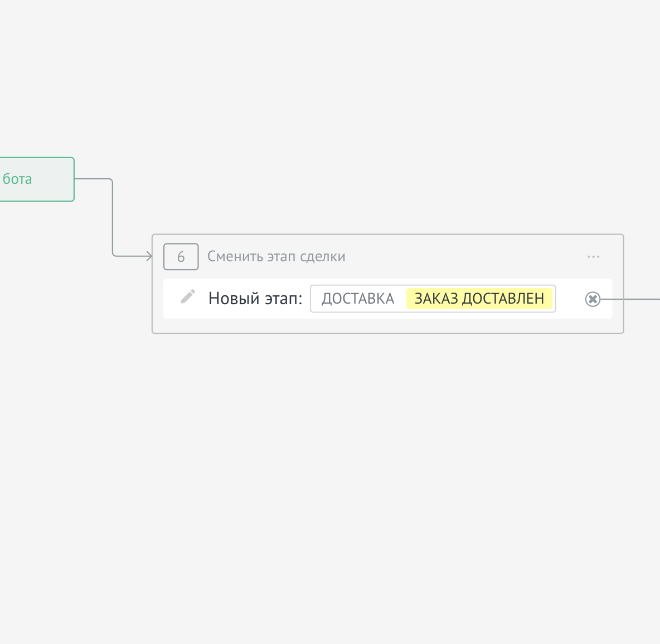Select the yellow ЗАКАЗ ДОСТАВЛЕН status chip

479,299
